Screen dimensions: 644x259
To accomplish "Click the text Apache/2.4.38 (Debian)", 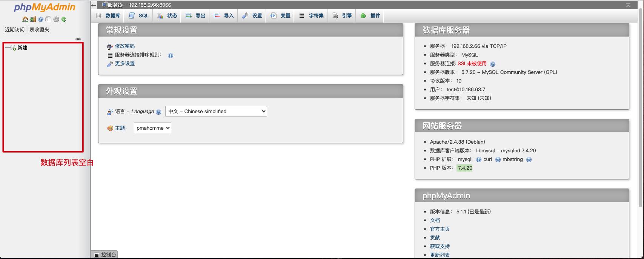I will [458, 142].
